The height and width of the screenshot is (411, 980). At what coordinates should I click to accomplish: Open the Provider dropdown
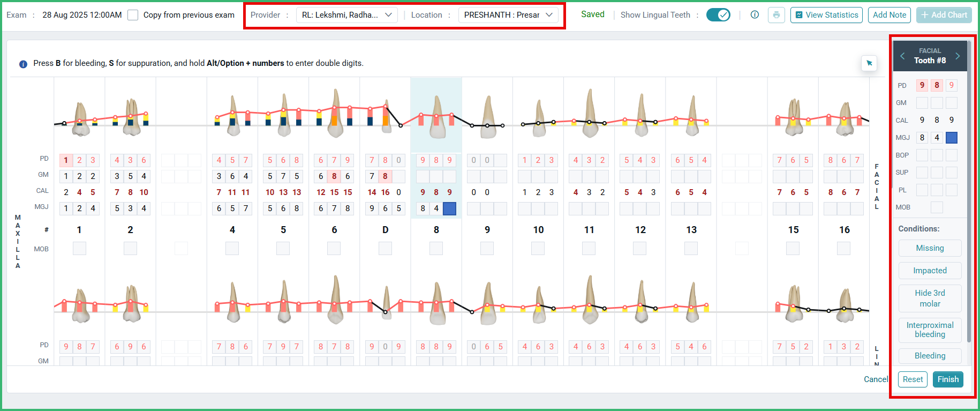click(x=347, y=15)
